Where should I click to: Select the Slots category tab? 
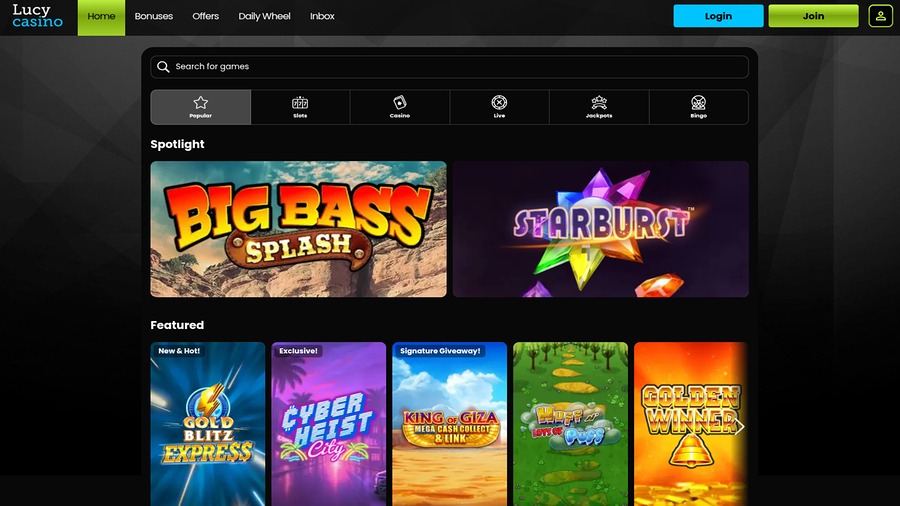(300, 107)
